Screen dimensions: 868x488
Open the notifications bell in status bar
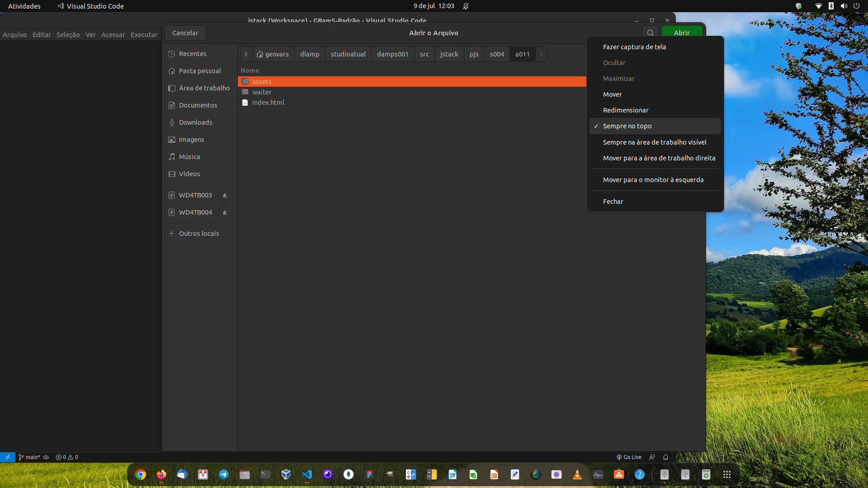click(x=665, y=457)
